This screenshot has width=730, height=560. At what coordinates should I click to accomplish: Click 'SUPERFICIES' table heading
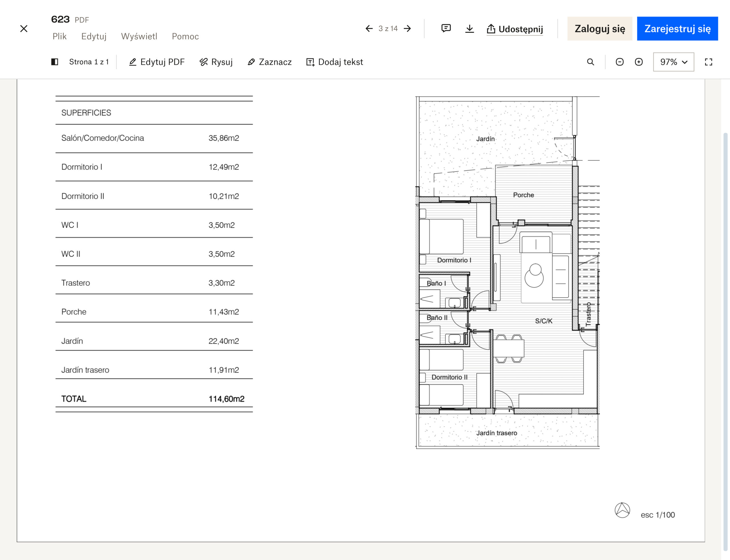coord(86,113)
